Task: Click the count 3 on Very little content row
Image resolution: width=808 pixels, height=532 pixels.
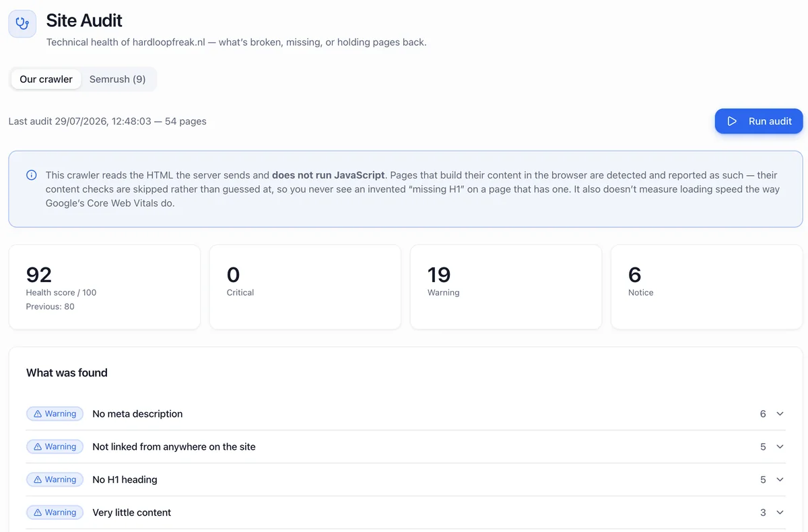Action: click(763, 513)
